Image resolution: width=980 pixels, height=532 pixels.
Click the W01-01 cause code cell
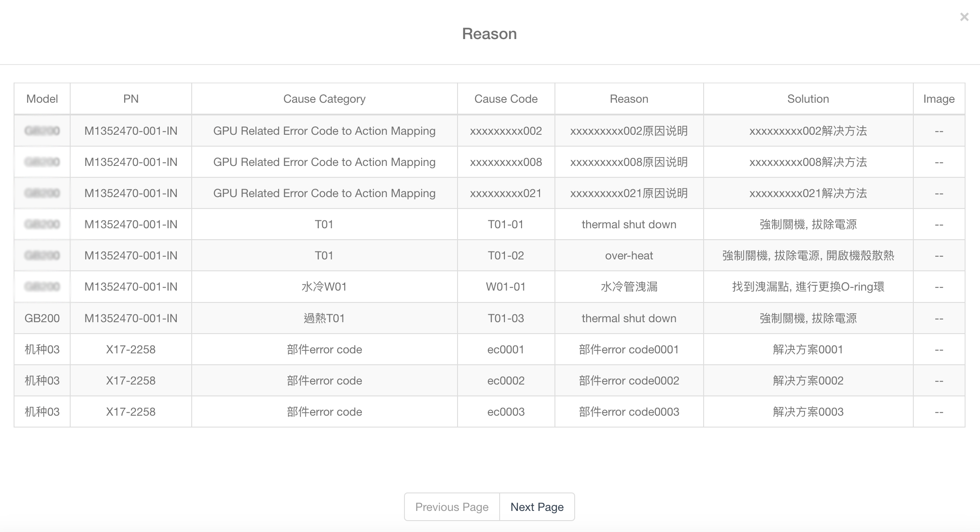pos(506,287)
